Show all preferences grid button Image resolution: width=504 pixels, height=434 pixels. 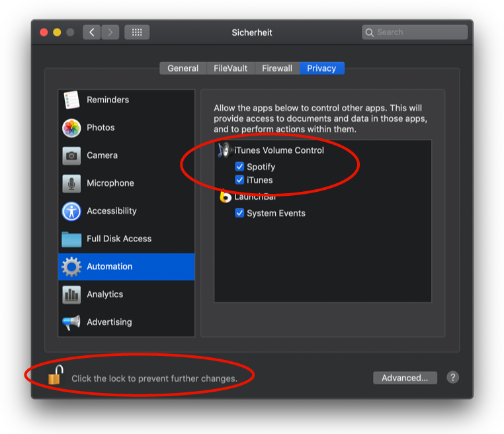pyautogui.click(x=137, y=32)
